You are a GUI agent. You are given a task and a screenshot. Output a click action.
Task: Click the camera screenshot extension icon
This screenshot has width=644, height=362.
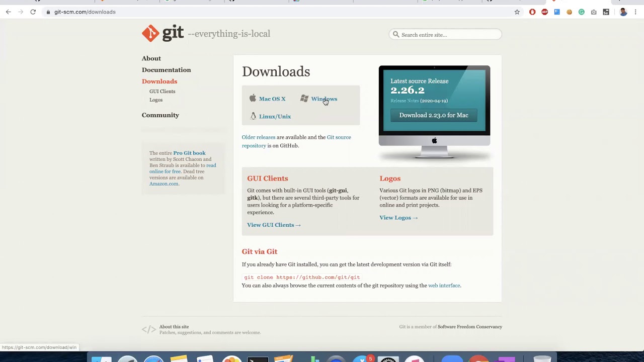click(594, 12)
